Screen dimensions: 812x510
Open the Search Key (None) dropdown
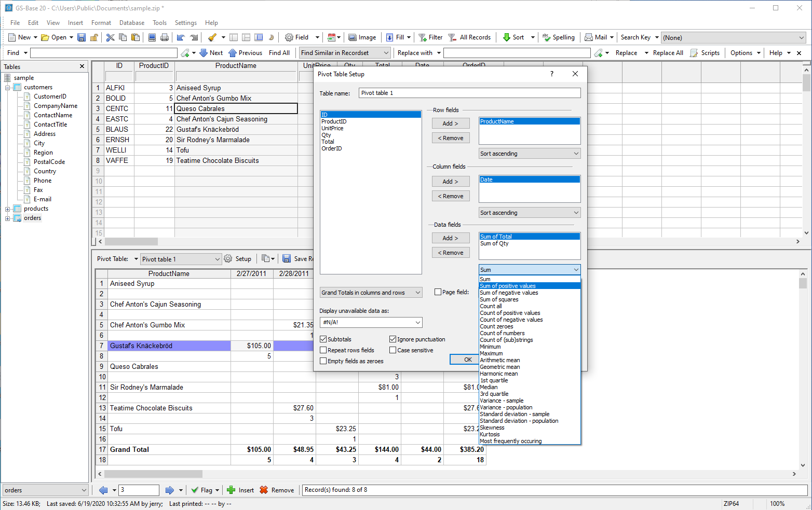(734, 37)
